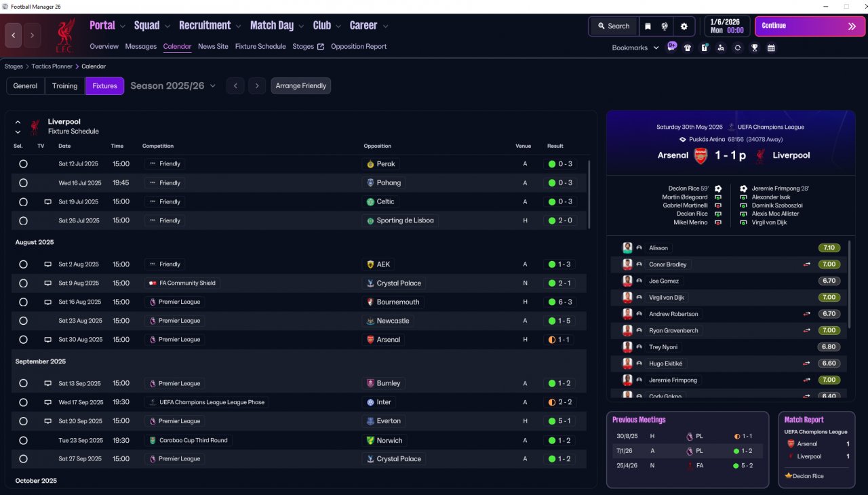Click Alisson's player portrait in ratings list

(x=627, y=248)
